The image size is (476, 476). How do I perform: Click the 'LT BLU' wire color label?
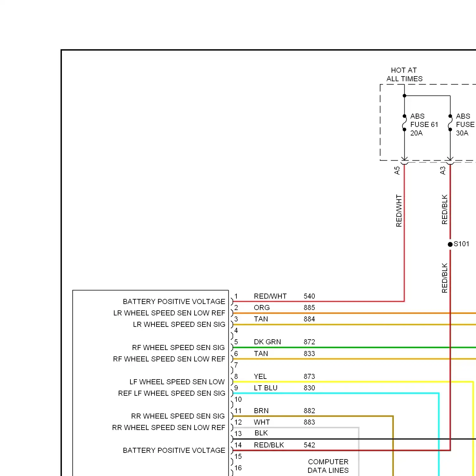pos(266,388)
